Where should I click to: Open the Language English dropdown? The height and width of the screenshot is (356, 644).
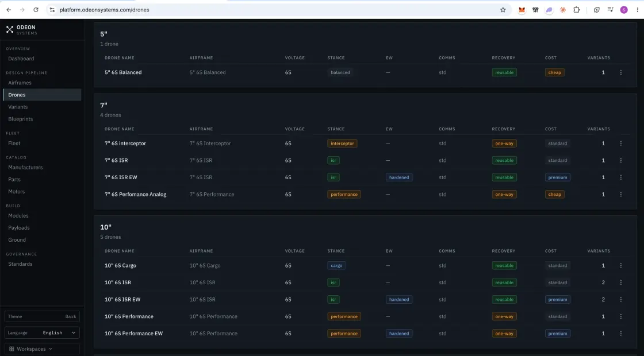[x=42, y=332]
